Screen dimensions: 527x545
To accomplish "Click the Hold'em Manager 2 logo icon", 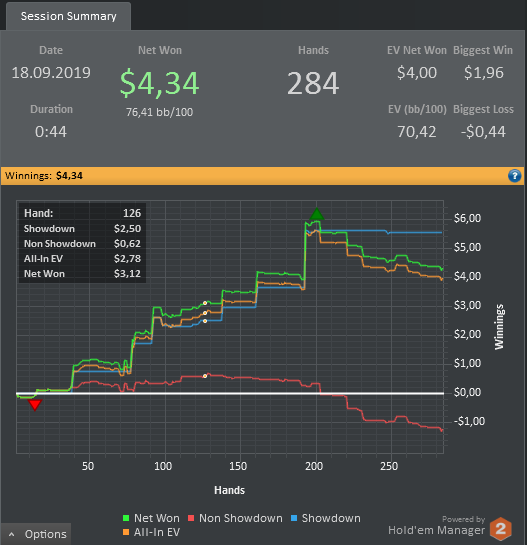I will [x=501, y=529].
